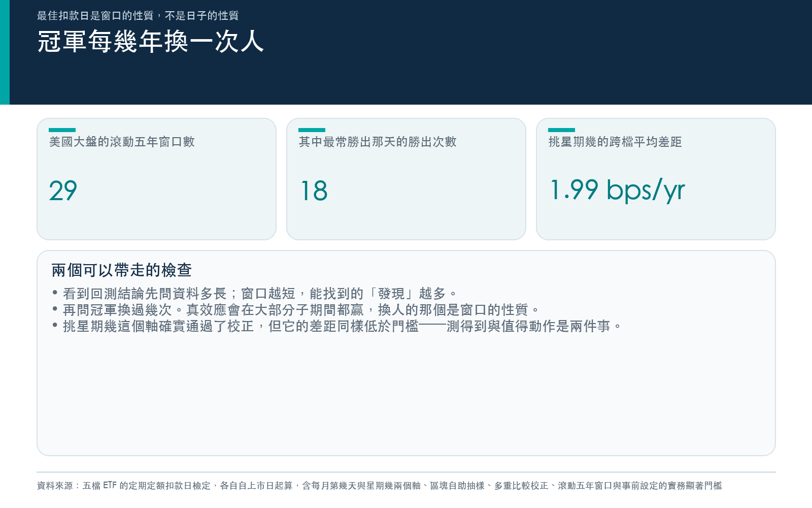
Task: Select the bullet starting 挑星期幾這個軸確實通過了校正
Action: pyautogui.click(x=337, y=326)
